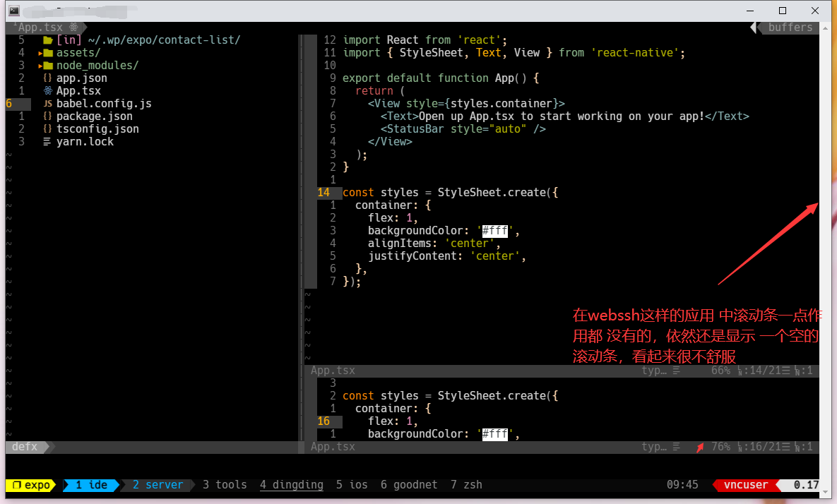Click the React icon in App.tsx tab
This screenshot has width=837, height=504.
pyautogui.click(x=73, y=28)
